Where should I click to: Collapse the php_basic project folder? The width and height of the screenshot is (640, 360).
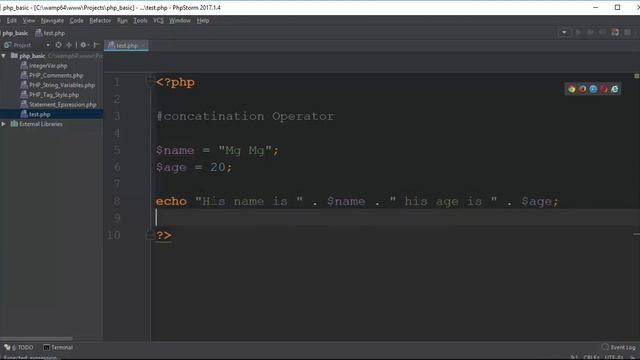click(x=4, y=56)
